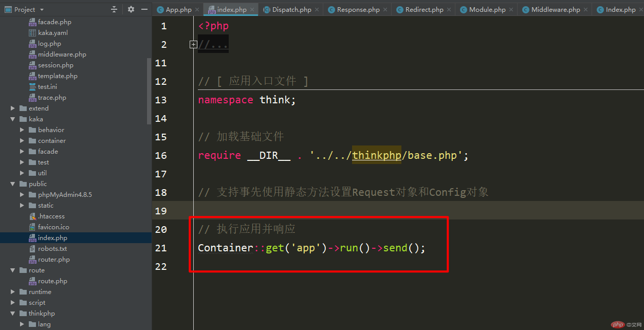Place cursor on empty line 19

tap(419, 211)
